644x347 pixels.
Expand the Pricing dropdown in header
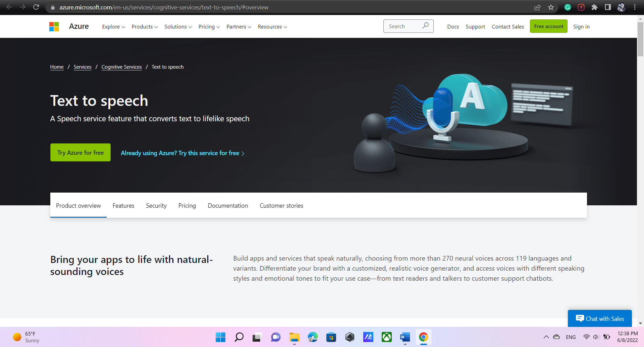pos(209,26)
